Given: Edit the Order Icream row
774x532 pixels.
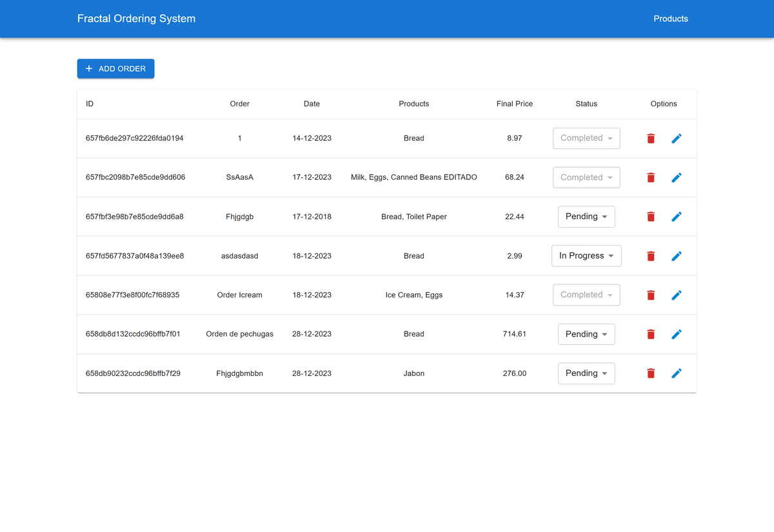Looking at the screenshot, I should point(677,295).
